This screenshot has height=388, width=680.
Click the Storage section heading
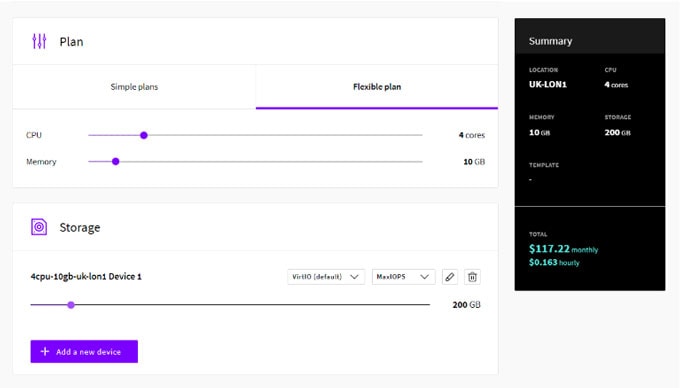(80, 228)
